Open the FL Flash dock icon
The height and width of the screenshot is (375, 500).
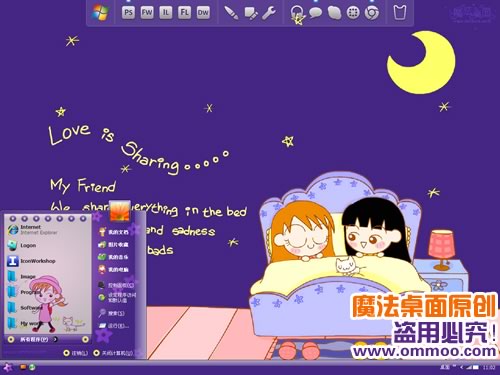pyautogui.click(x=184, y=13)
